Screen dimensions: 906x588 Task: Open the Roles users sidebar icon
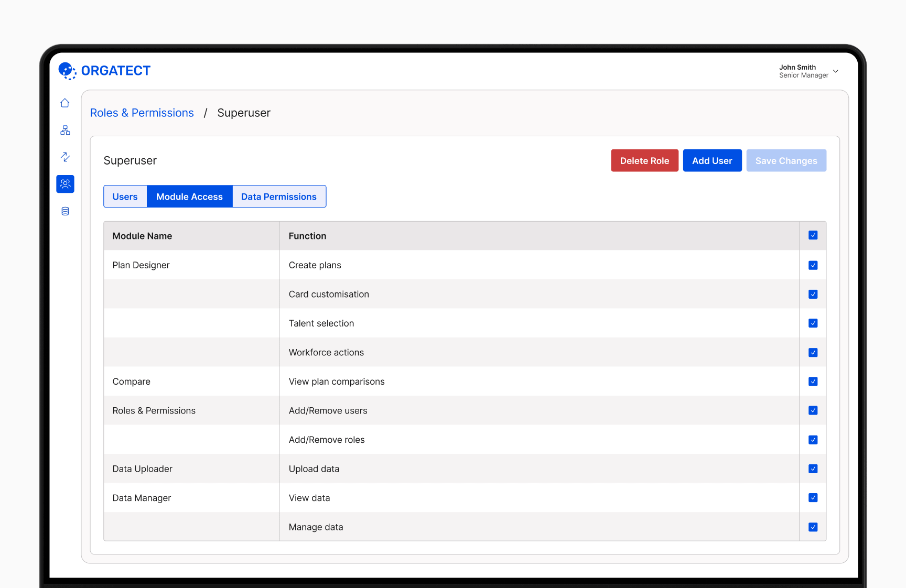pos(65,184)
